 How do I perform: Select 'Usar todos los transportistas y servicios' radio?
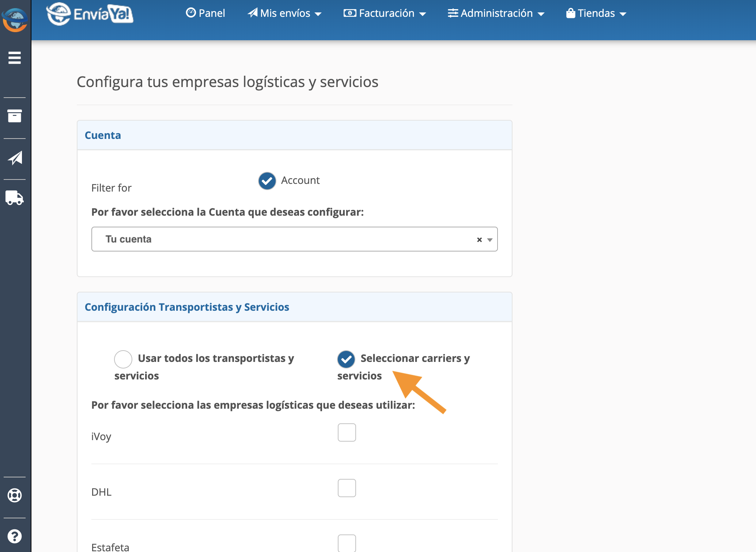(x=123, y=359)
